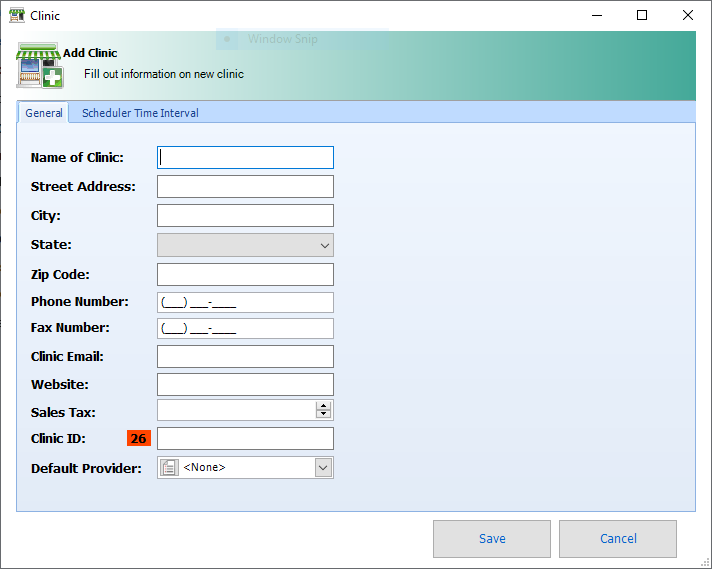712x569 pixels.
Task: Click the Clinic window title bar icon
Action: [16, 15]
